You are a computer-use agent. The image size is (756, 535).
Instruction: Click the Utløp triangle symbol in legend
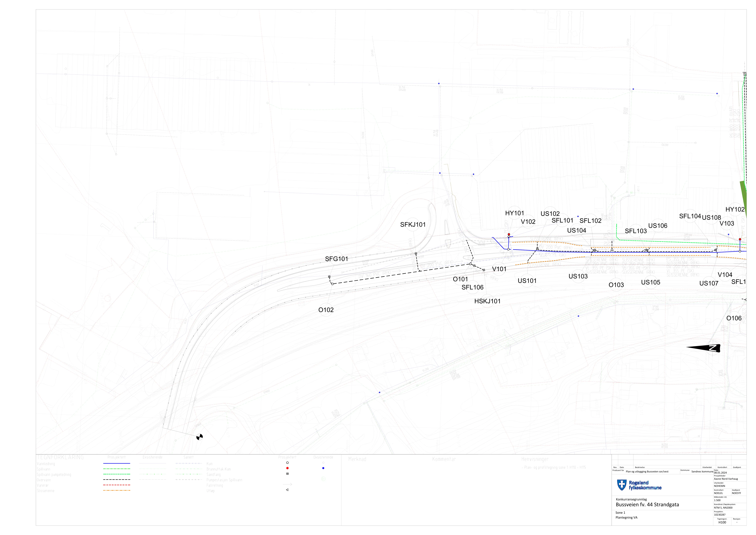287,490
